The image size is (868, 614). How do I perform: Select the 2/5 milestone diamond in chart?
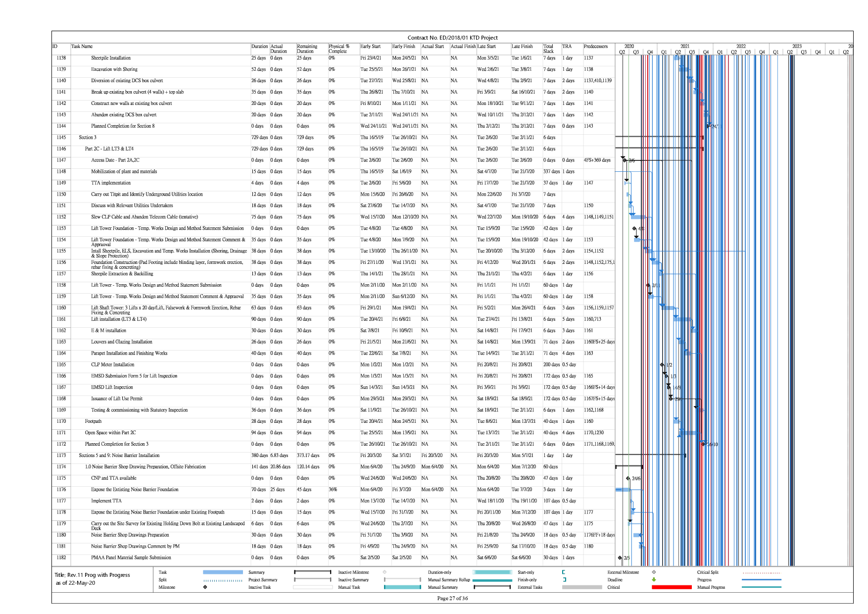pyautogui.click(x=620, y=558)
